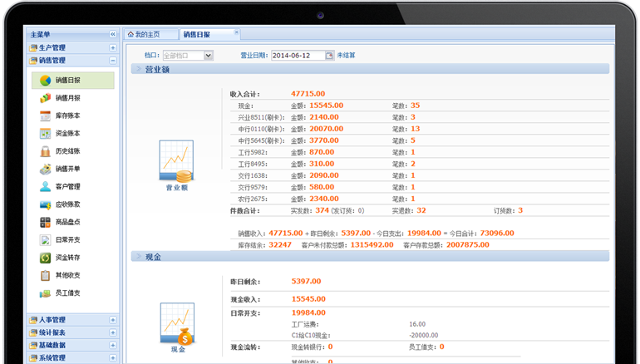The height and width of the screenshot is (364, 640).
Task: Open 资金转存 green recycle icon
Action: tap(46, 258)
